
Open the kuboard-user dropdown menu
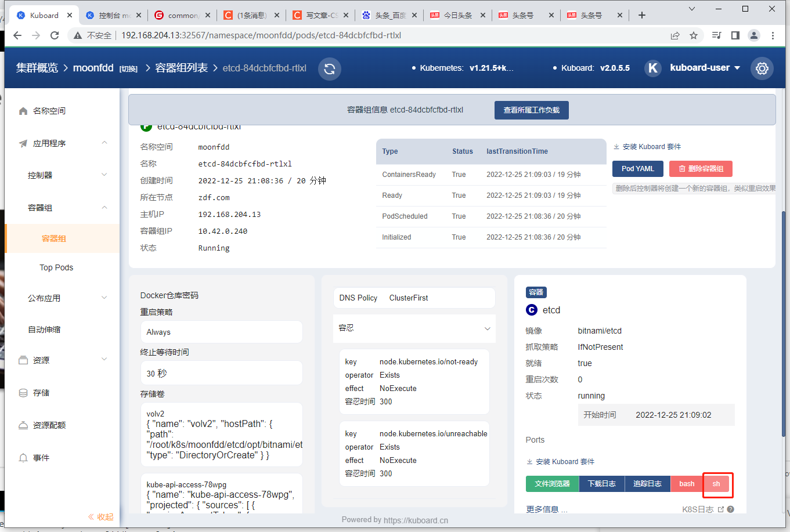[705, 68]
